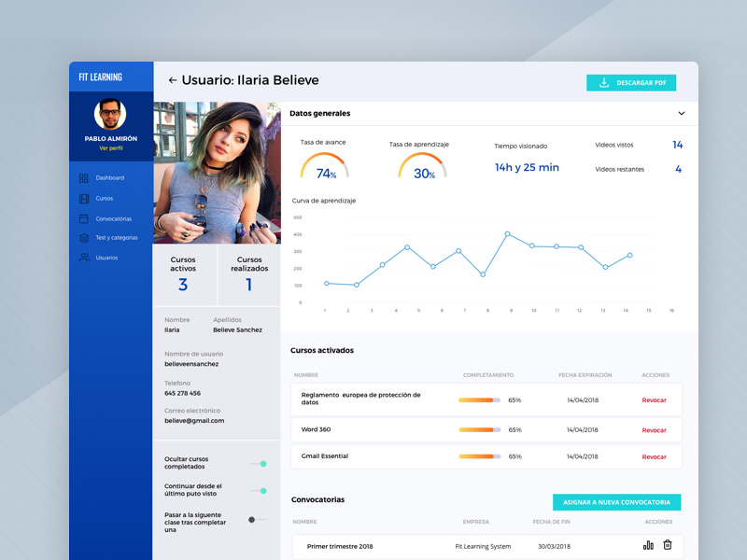Click the Tiempo visionado 14h y 25 min value
Screen dimensions: 747x560
point(527,168)
